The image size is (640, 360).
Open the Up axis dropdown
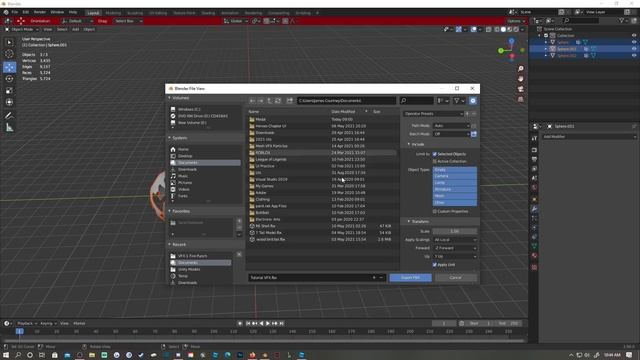click(x=455, y=256)
